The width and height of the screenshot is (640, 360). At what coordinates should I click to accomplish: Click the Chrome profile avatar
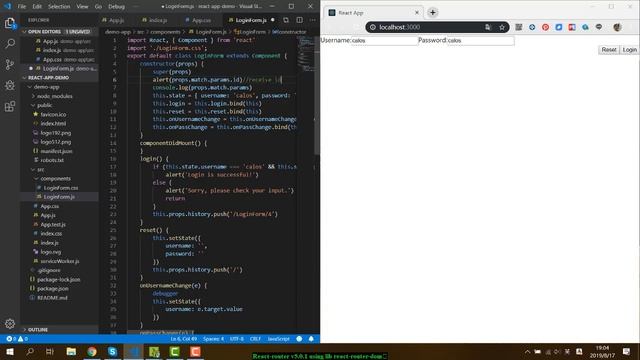click(x=617, y=27)
